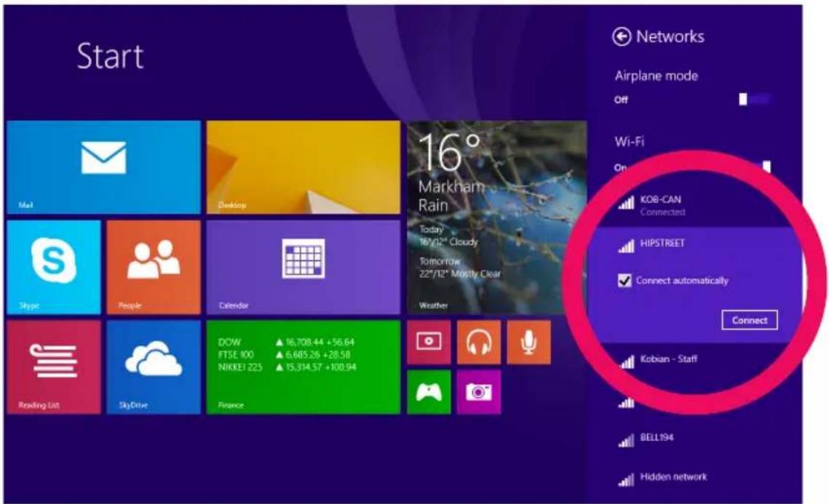Image resolution: width=829 pixels, height=504 pixels.
Task: Click the Airplane mode label
Action: [x=656, y=76]
